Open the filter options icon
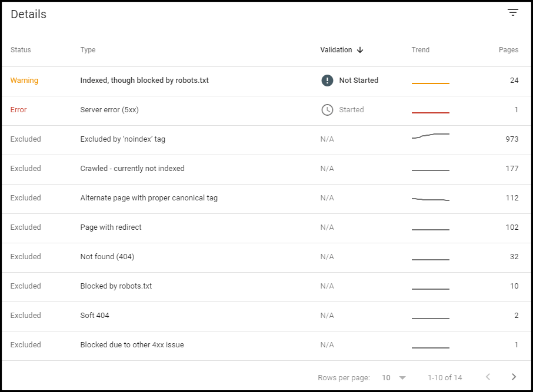This screenshot has height=392, width=533. (512, 12)
